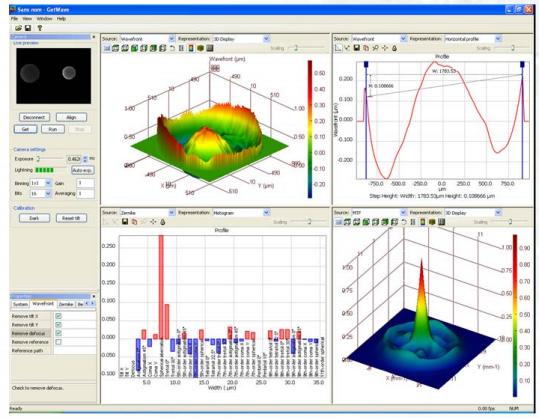This screenshot has width=539, height=418.
Task: Switch to the System tab
Action: click(x=20, y=304)
